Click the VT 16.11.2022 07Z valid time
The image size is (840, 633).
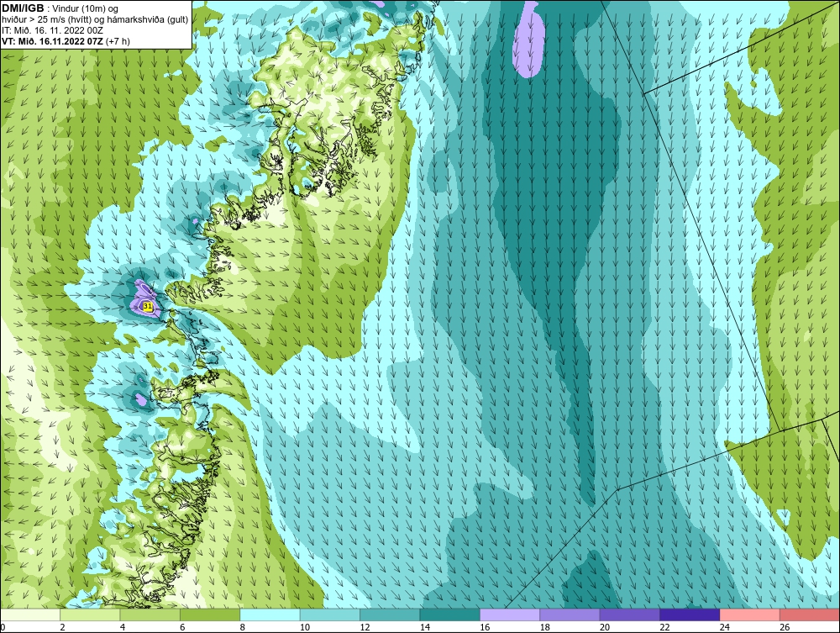66,41
